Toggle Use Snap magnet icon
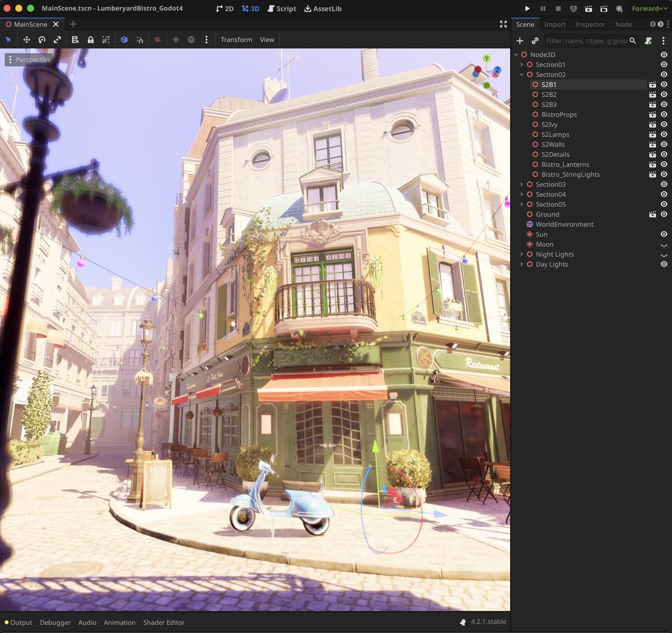 point(140,40)
